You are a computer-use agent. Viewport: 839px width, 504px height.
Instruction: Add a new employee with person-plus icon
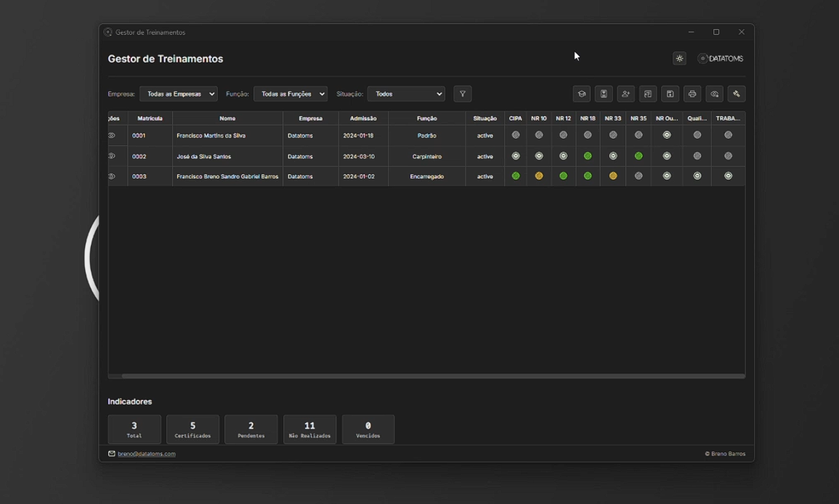625,94
